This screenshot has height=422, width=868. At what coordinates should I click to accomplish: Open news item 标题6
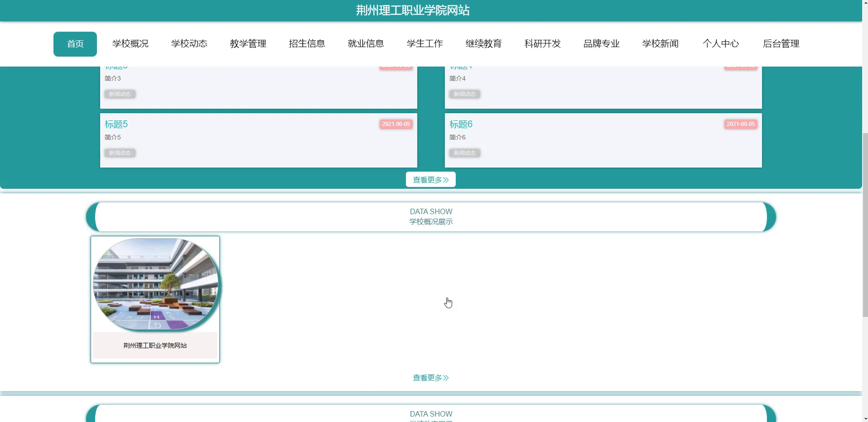(x=461, y=124)
